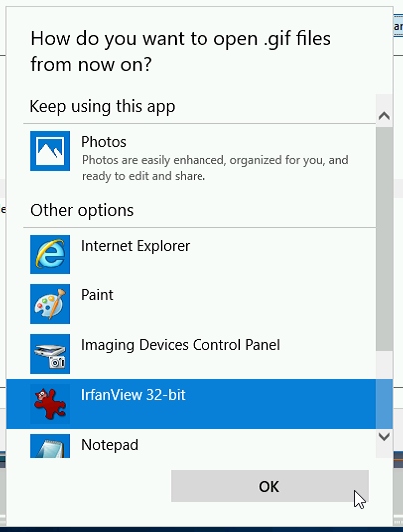
Task: Click the Paint palette icon
Action: (50, 304)
